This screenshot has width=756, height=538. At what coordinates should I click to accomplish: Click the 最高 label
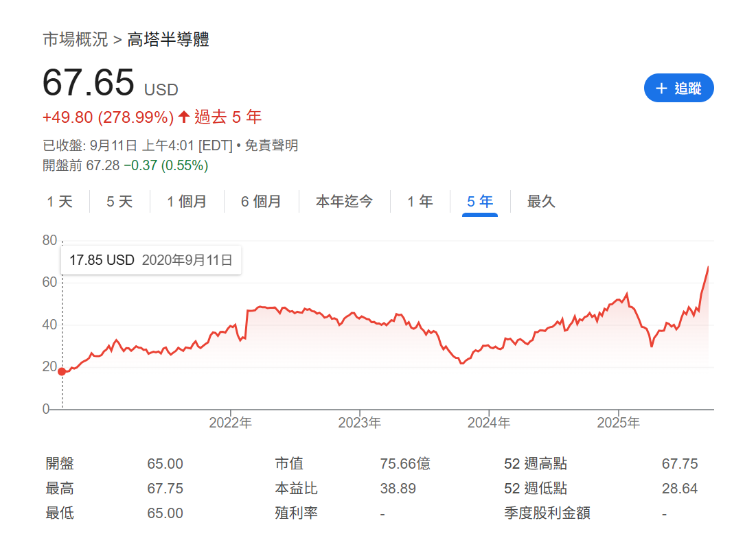pyautogui.click(x=60, y=489)
